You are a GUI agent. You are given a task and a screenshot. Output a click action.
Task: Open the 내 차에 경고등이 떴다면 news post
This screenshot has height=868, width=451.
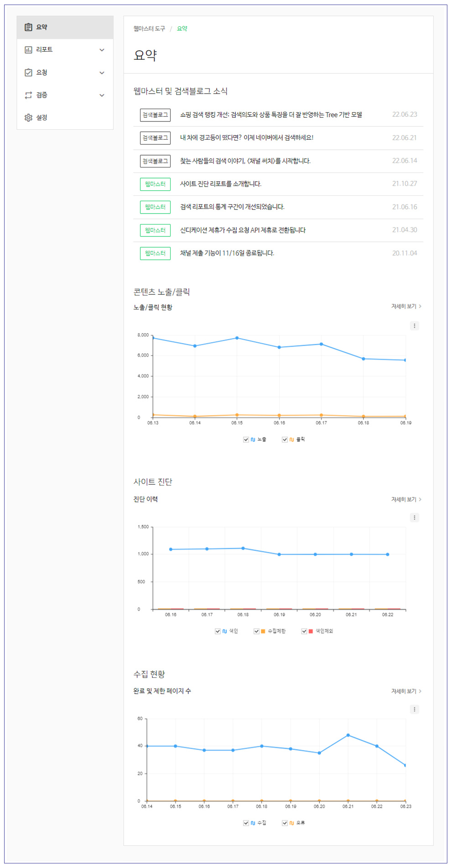[246, 138]
